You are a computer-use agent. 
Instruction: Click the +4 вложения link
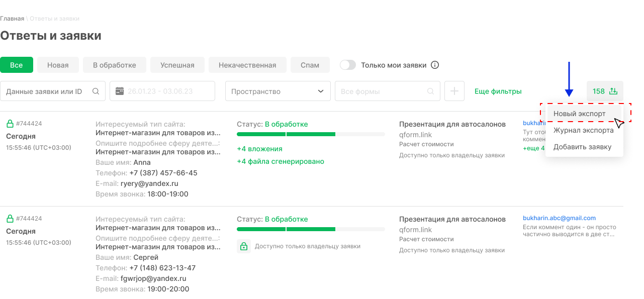[259, 149]
